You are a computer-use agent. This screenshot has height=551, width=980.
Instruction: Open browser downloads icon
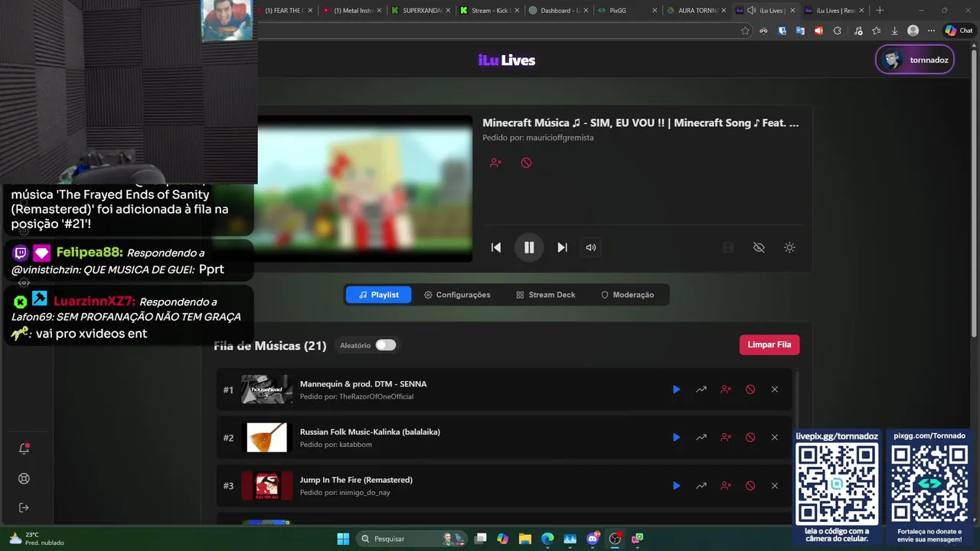pos(894,31)
